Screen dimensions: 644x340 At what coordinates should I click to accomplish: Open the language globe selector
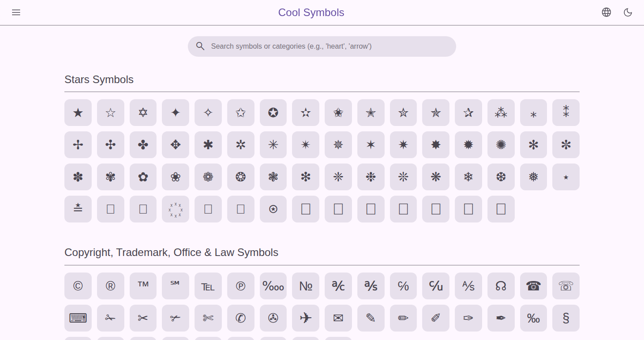606,13
